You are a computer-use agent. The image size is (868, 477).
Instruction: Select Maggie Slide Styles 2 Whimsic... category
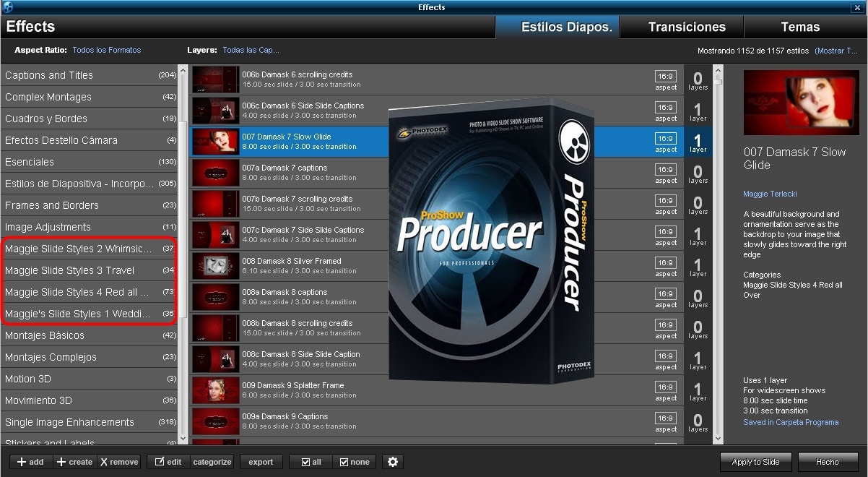coord(90,249)
